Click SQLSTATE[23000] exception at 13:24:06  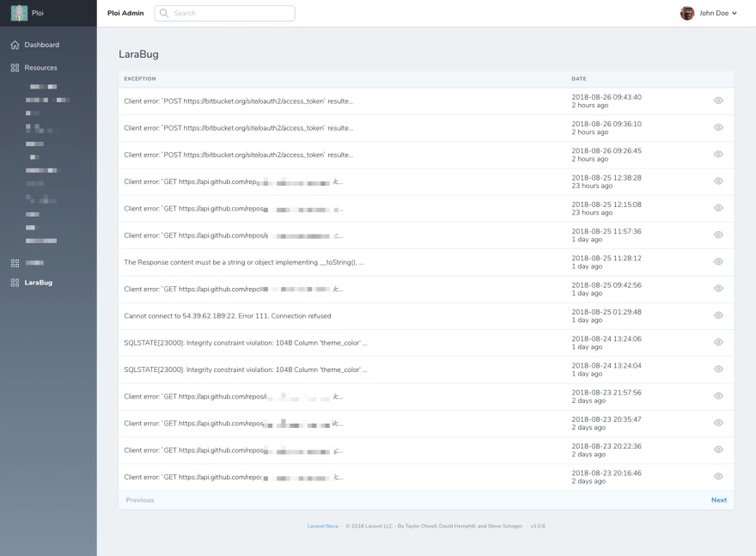[246, 343]
